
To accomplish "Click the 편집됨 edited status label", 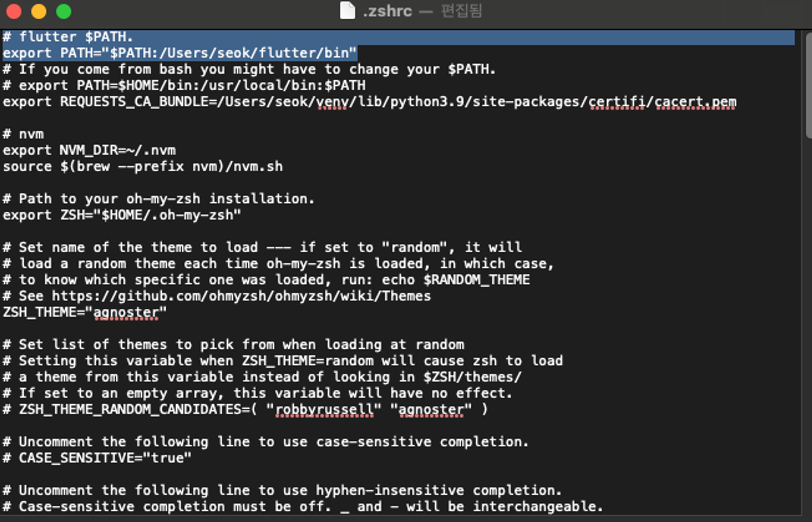I will (462, 11).
